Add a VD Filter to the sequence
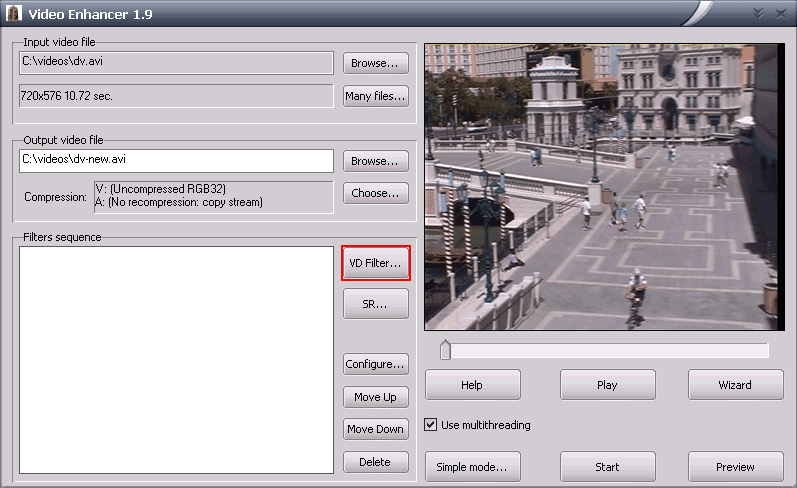Image resolution: width=797 pixels, height=488 pixels. (x=376, y=263)
